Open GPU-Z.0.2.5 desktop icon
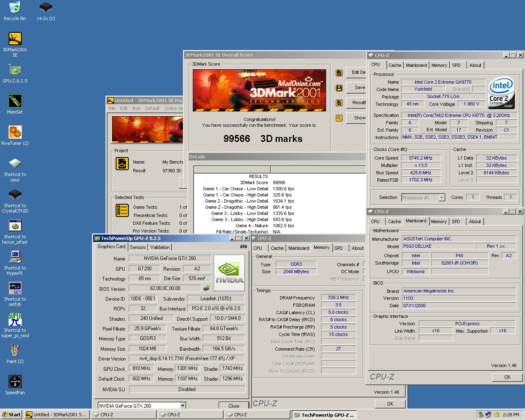The width and height of the screenshot is (525, 420). coord(15,73)
